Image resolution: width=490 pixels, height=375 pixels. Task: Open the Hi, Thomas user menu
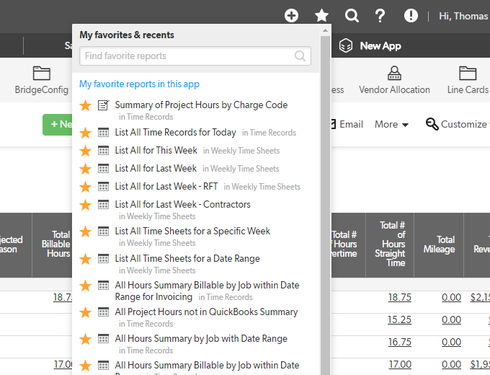(x=464, y=16)
